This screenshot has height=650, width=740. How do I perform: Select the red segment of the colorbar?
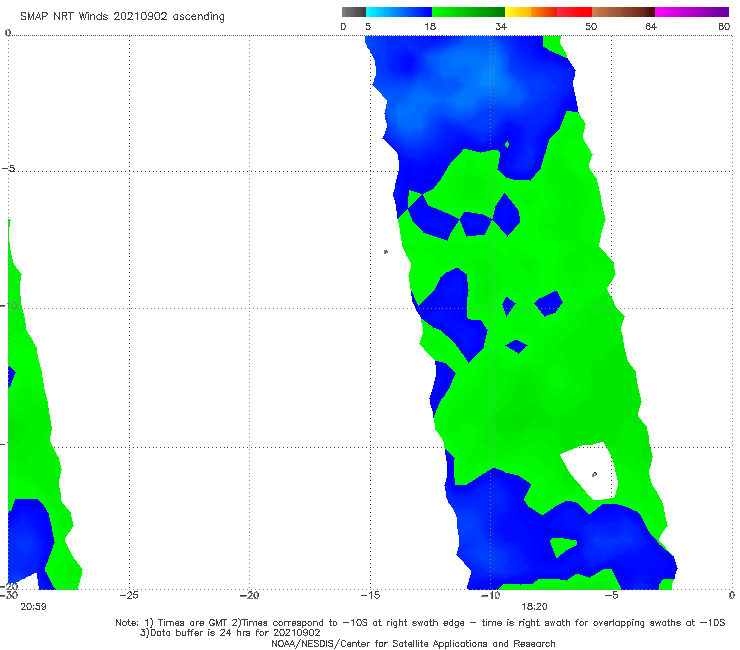point(574,12)
